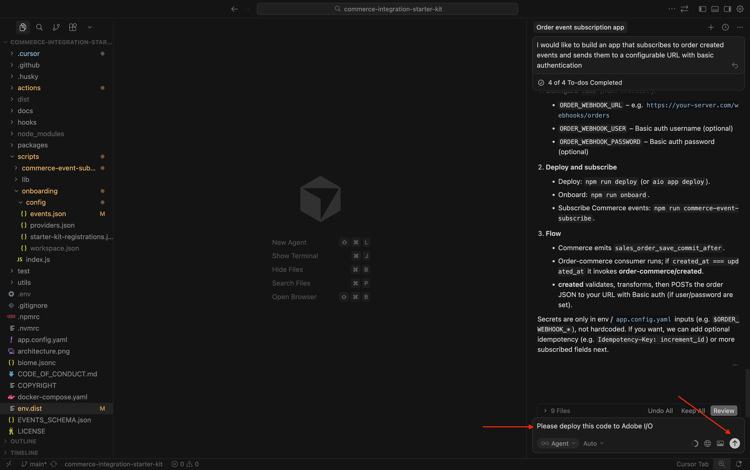The height and width of the screenshot is (470, 750).
Task: Click the swap layout arrows icon
Action: (684, 9)
